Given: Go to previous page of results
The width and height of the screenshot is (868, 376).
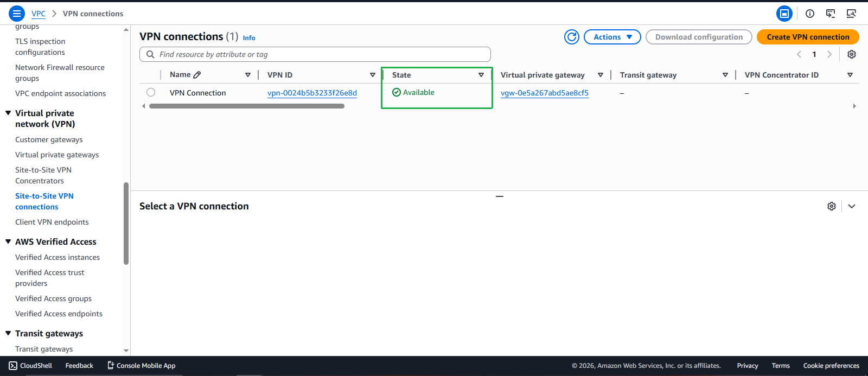Looking at the screenshot, I should coord(799,54).
